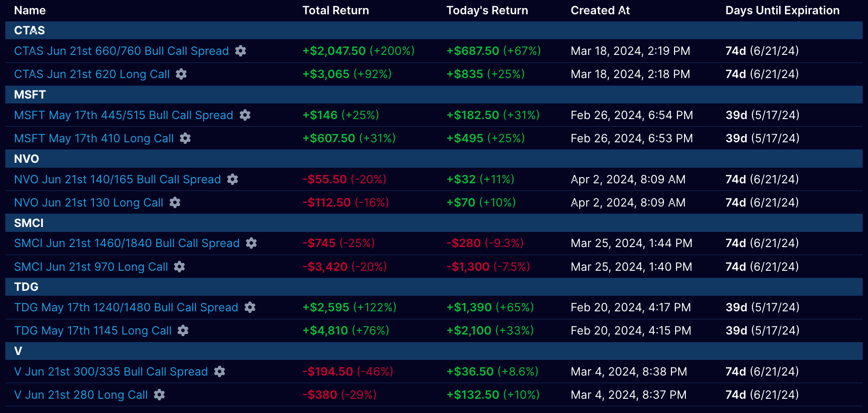This screenshot has height=413, width=868.
Task: Sort by the Name column header
Action: 30,10
